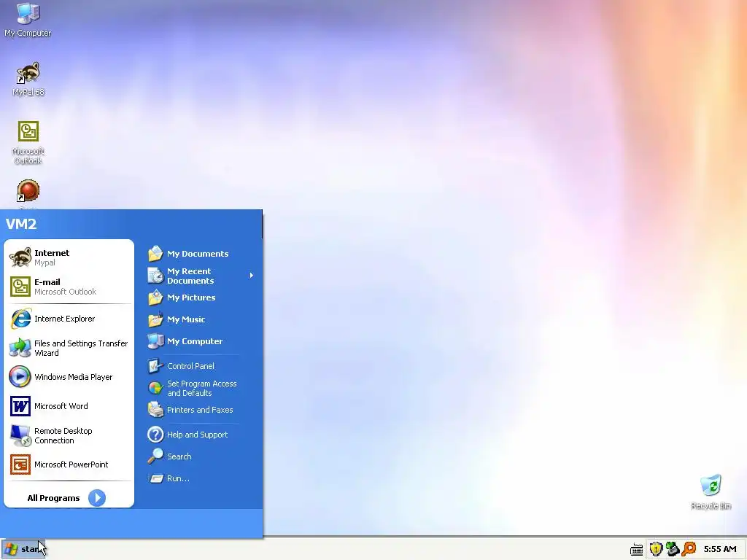The image size is (747, 560).
Task: Click Remote Desktop Connection text label
Action: [x=63, y=436]
